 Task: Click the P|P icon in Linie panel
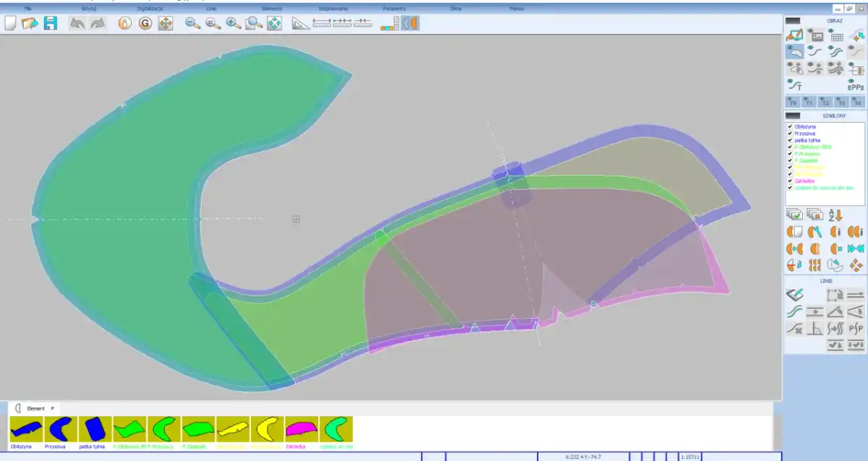[x=856, y=329]
